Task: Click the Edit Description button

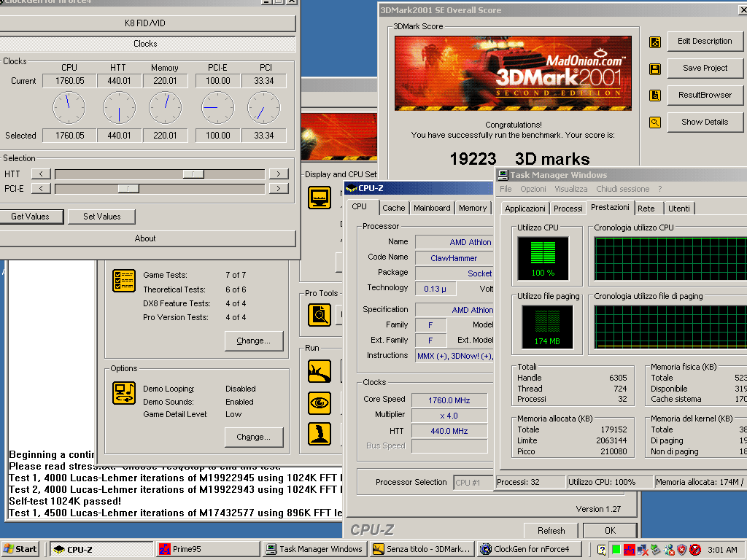Action: pyautogui.click(x=705, y=42)
